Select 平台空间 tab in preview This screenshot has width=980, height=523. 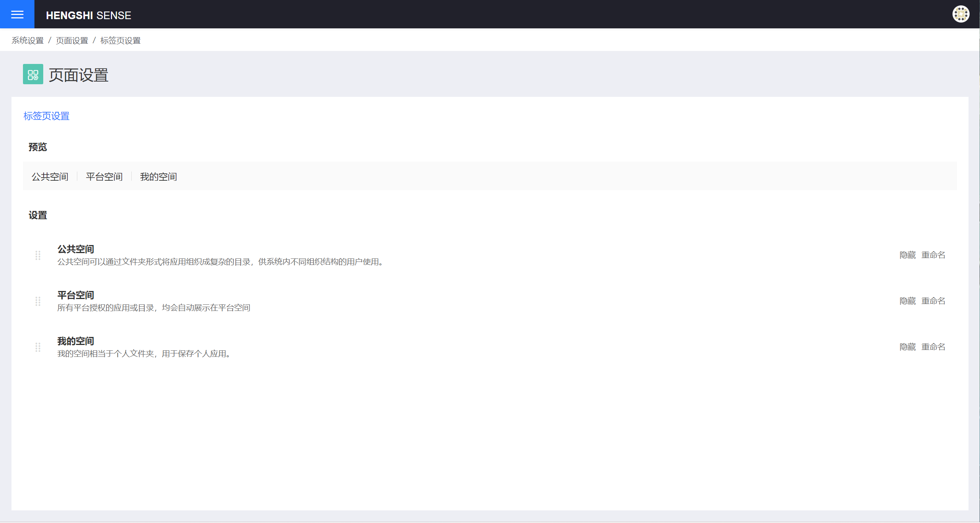(x=104, y=177)
